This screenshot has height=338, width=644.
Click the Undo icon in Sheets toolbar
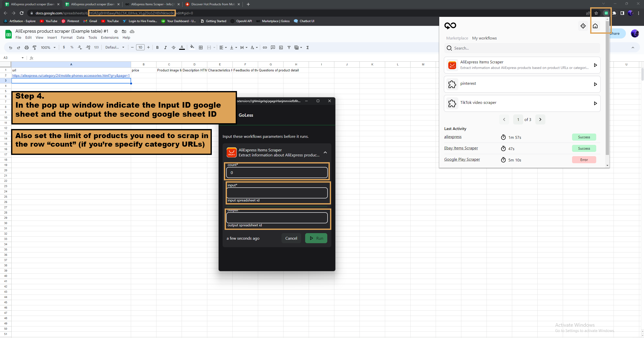pos(11,48)
